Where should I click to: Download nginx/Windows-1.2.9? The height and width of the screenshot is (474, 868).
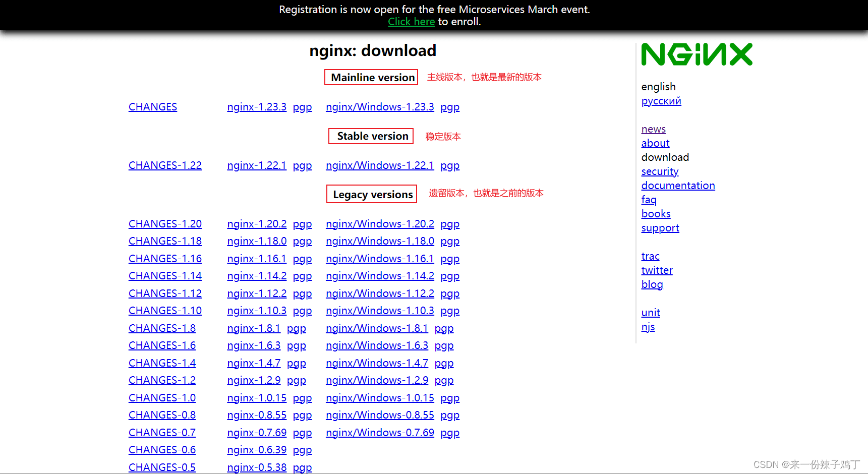pyautogui.click(x=377, y=380)
